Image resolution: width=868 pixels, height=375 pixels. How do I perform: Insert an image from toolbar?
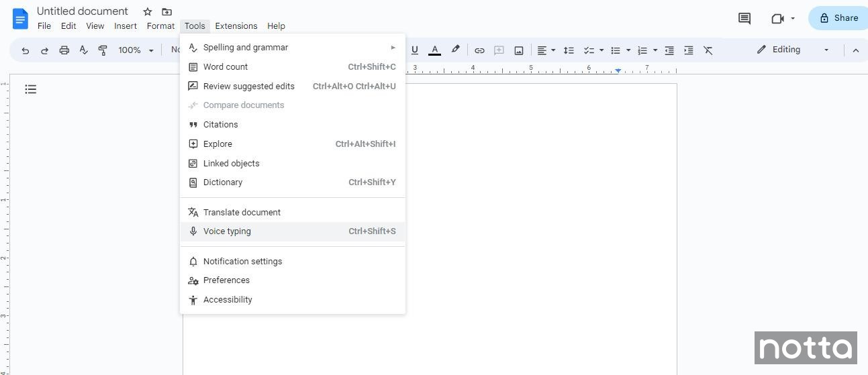pyautogui.click(x=518, y=50)
